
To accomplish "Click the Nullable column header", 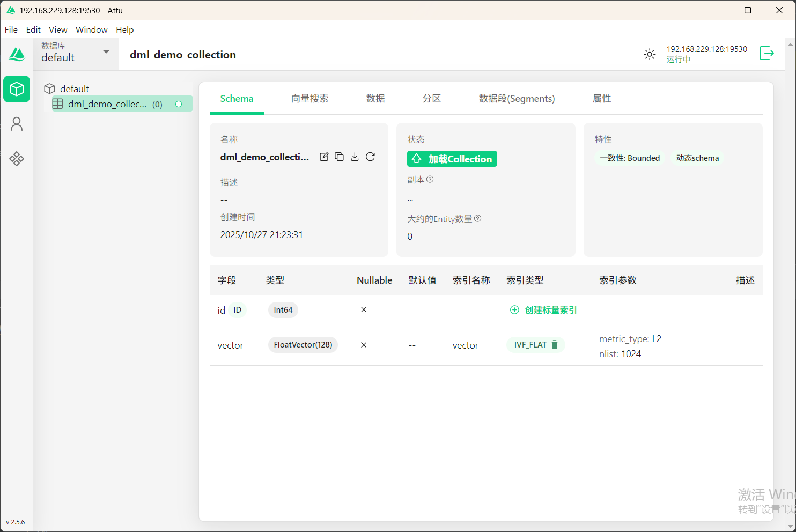I will (374, 280).
